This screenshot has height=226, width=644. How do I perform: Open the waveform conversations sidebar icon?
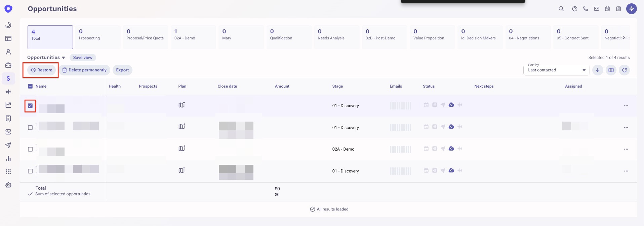click(8, 92)
